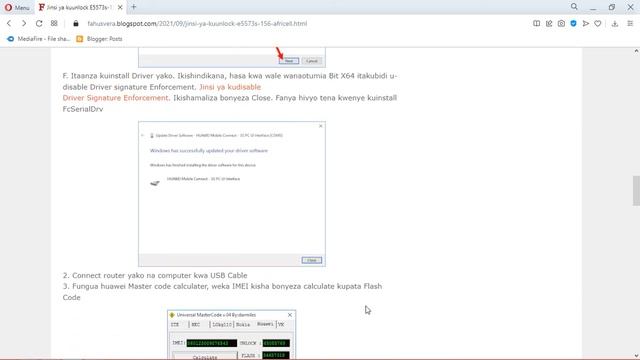The height and width of the screenshot is (360, 640).
Task: Select the NEC tab in MasterCode
Action: [196, 324]
